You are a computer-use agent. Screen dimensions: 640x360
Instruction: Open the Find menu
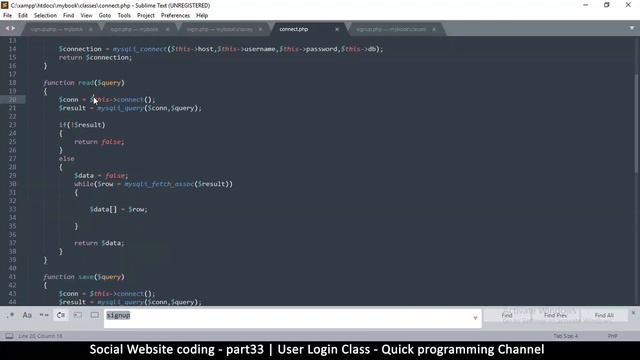68,16
